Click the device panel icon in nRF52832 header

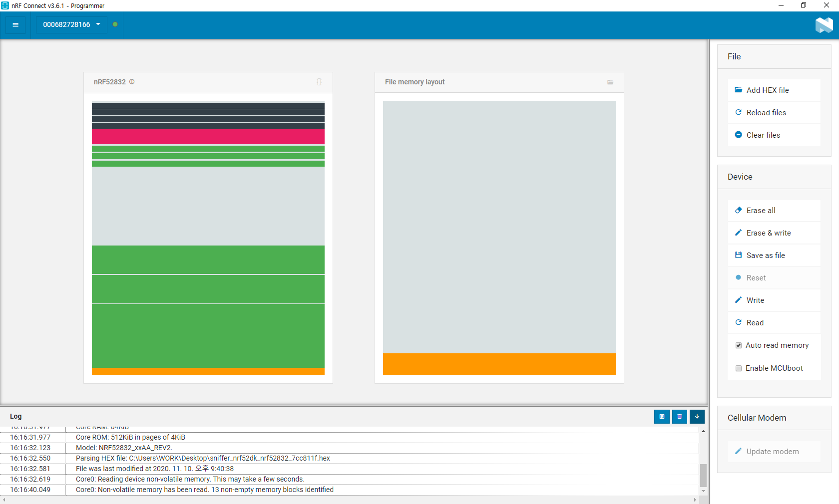(319, 82)
